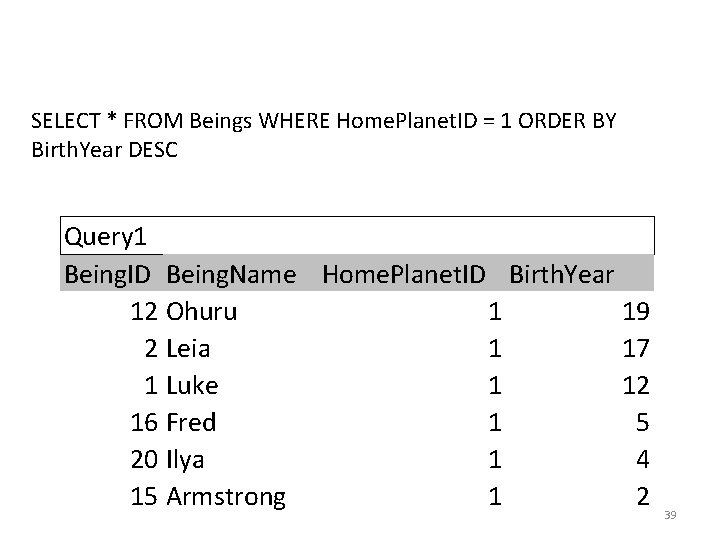The width and height of the screenshot is (720, 540).
Task: Select the Query1 tab title
Action: [105, 238]
